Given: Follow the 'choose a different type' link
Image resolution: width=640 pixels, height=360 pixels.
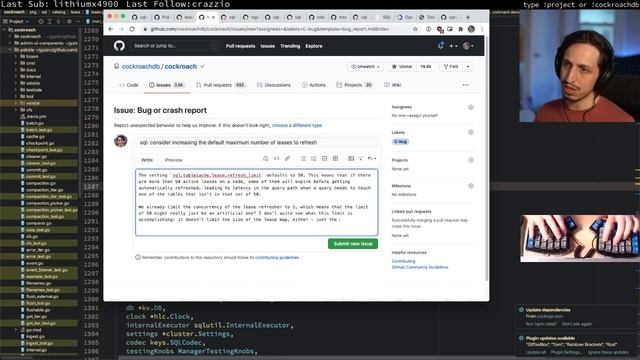Looking at the screenshot, I should [x=297, y=125].
